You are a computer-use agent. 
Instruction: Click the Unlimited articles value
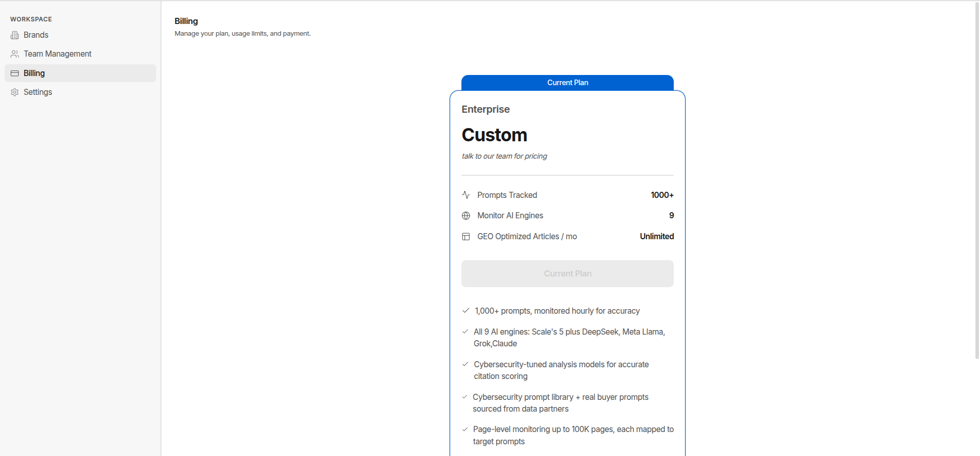pos(657,237)
